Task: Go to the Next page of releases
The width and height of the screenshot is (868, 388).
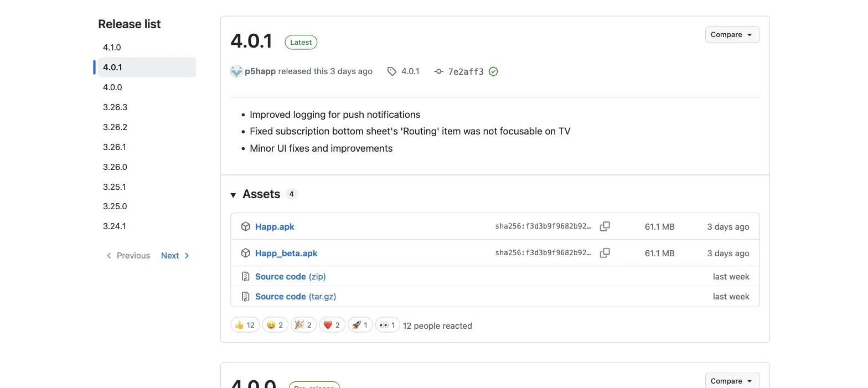Action: coord(175,255)
